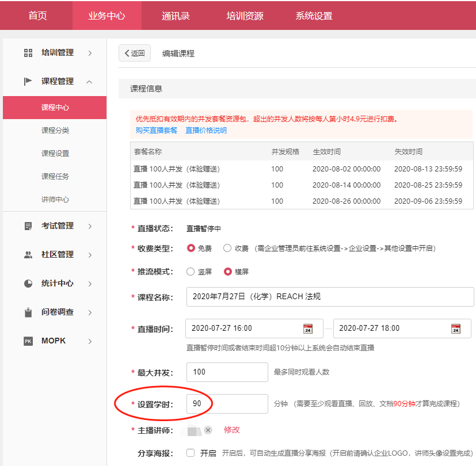Click the 最大并发 input showing 100

pos(227,372)
